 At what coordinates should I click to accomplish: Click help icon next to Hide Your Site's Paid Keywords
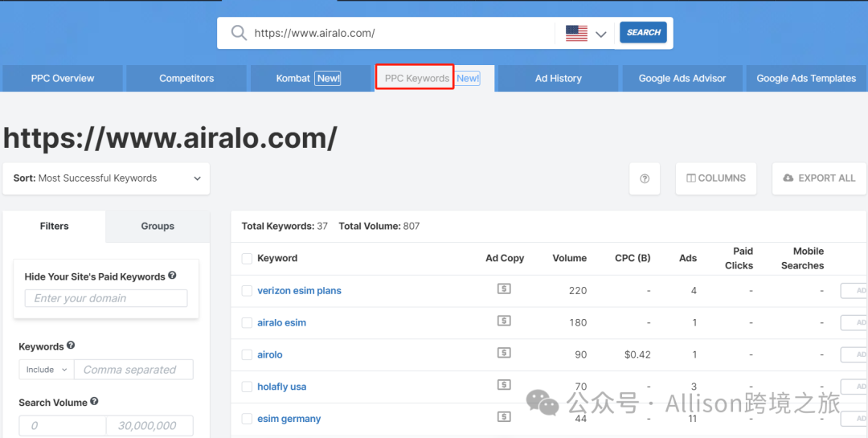pyautogui.click(x=172, y=275)
